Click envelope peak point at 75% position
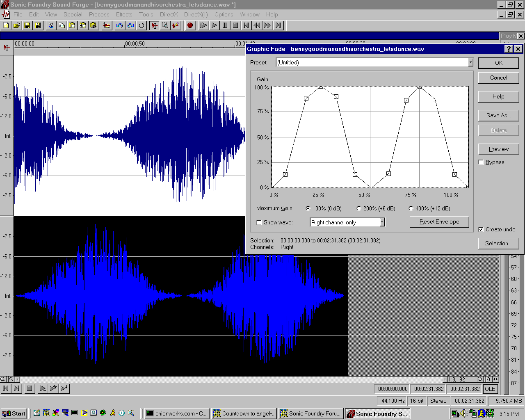Viewport: 525px width, 420px height. pos(419,87)
